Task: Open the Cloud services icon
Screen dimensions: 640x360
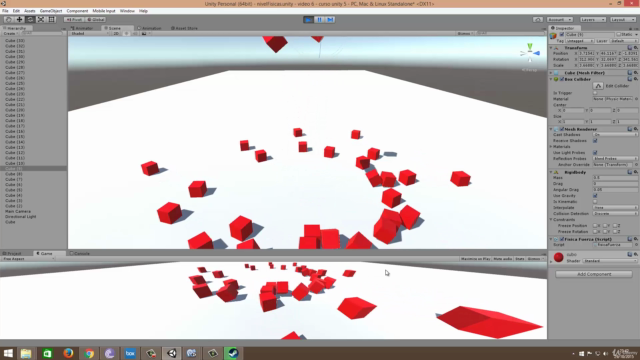Action: coord(538,20)
